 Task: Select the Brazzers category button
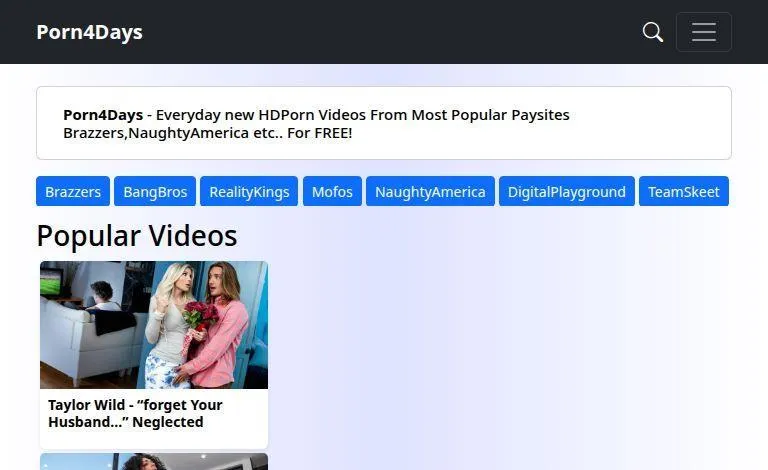point(73,191)
